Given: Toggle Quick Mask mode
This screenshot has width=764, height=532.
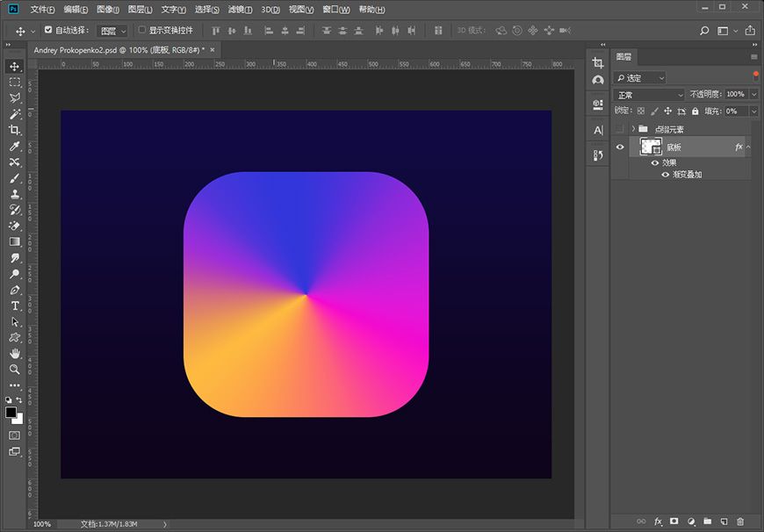Looking at the screenshot, I should click(x=15, y=435).
